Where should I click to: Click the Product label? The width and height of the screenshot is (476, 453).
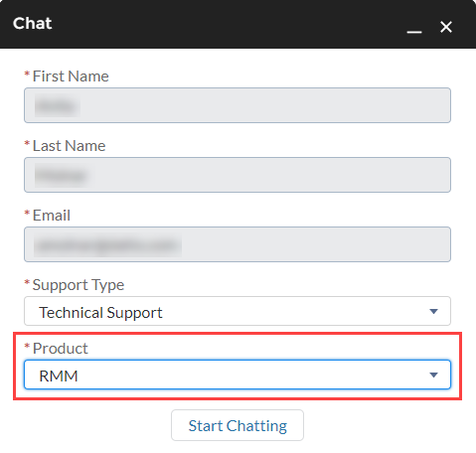pos(61,349)
